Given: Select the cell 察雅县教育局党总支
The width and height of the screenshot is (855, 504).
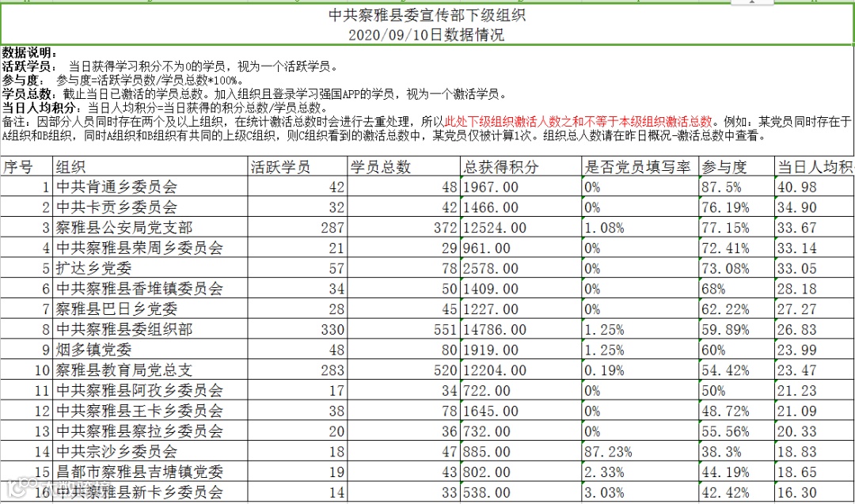Looking at the screenshot, I should point(150,370).
